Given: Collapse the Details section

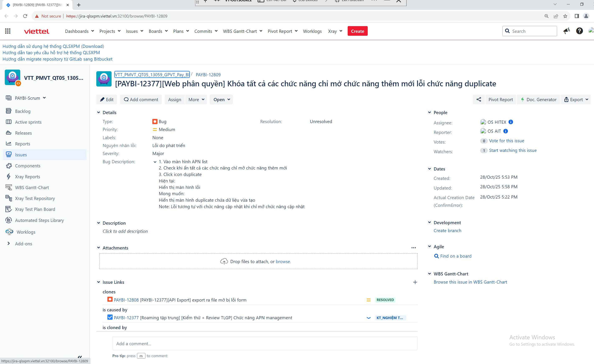Looking at the screenshot, I should (99, 112).
